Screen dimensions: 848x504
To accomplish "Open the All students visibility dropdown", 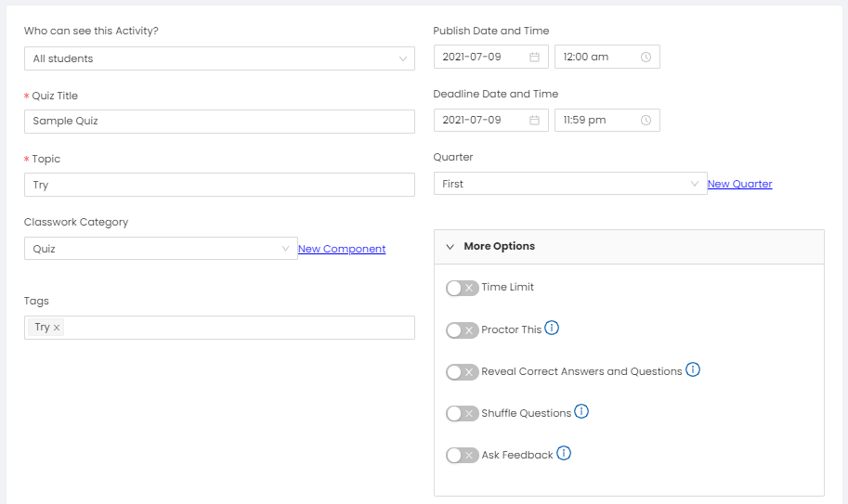I will [x=219, y=58].
